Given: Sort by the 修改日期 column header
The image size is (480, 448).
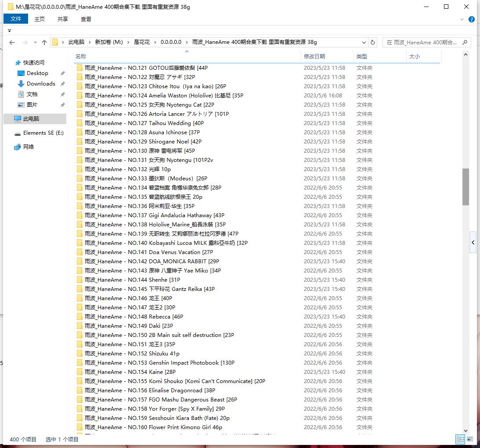Looking at the screenshot, I should tap(327, 56).
